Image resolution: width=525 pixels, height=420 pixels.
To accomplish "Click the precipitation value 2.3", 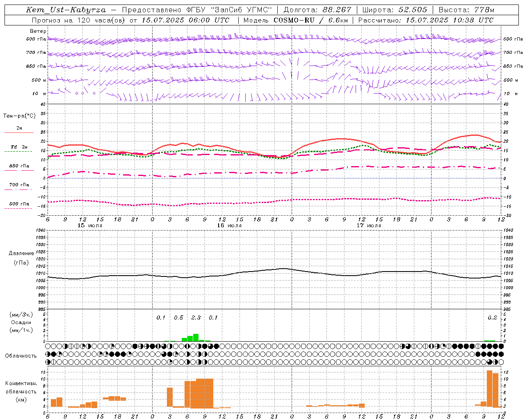I will coord(196,317).
